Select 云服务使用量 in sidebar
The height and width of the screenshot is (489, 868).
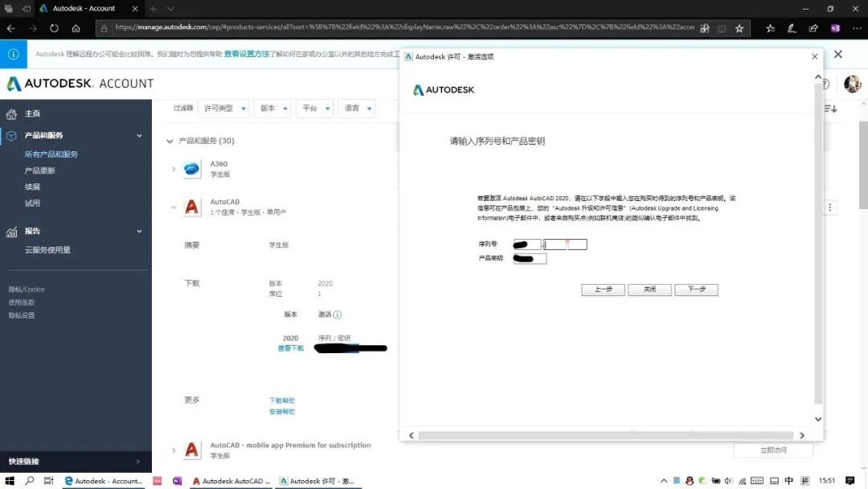tap(47, 250)
